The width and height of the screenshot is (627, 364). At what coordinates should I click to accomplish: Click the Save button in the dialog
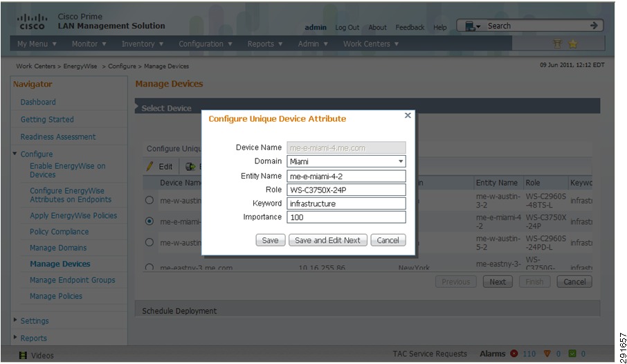(x=271, y=240)
